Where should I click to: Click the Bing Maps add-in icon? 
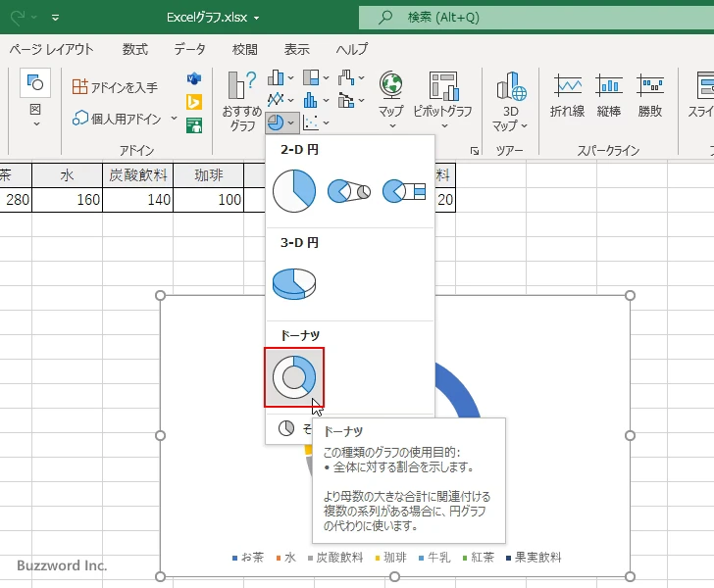pyautogui.click(x=194, y=102)
